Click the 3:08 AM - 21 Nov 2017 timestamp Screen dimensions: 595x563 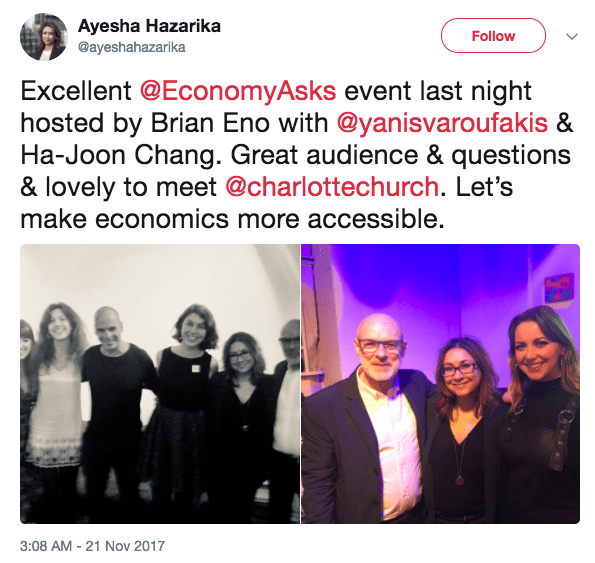click(92, 546)
